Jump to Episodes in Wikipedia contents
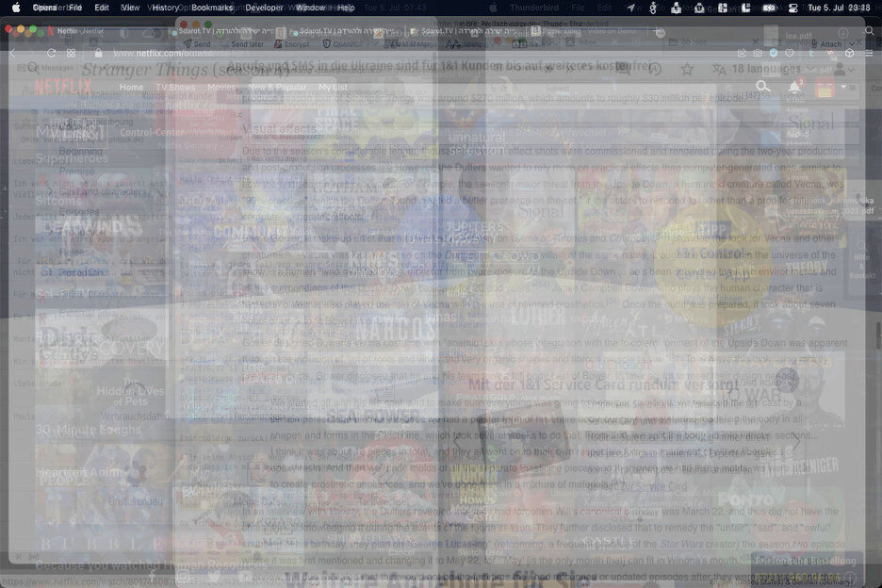Screen dimensions: 882x588 pos(79,212)
